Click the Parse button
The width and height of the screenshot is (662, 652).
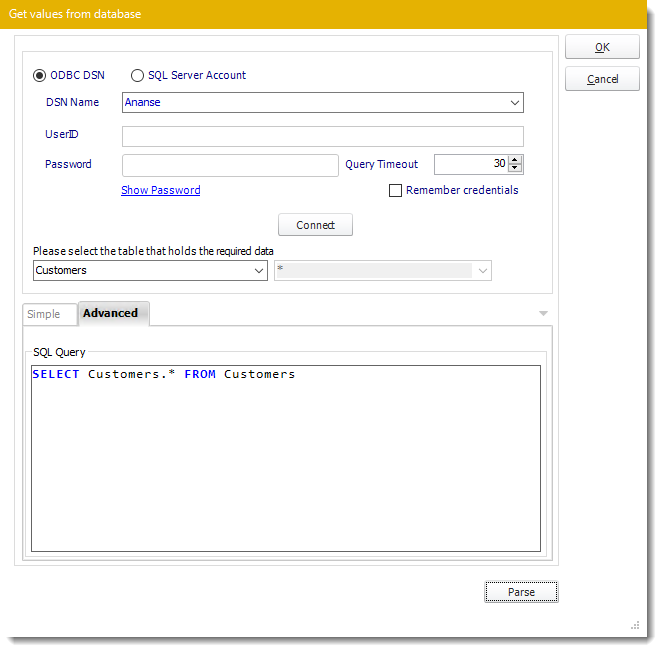[521, 592]
